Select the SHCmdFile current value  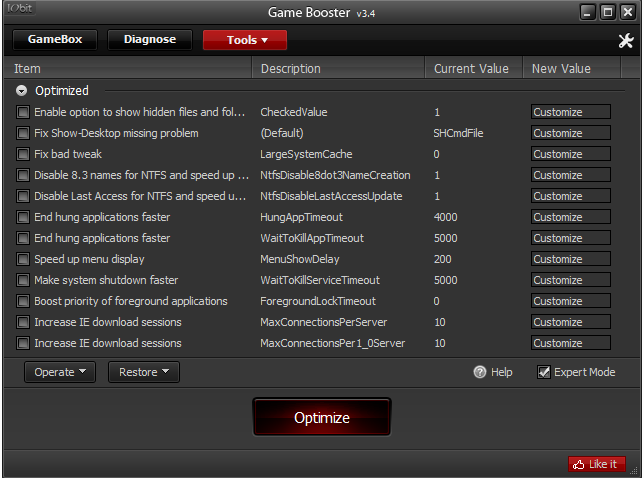click(x=458, y=133)
